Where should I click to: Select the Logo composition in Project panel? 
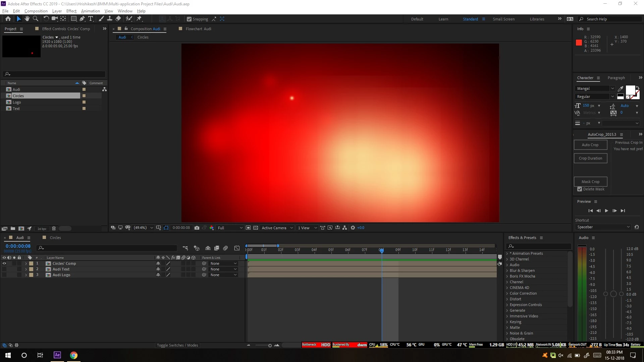tap(17, 102)
